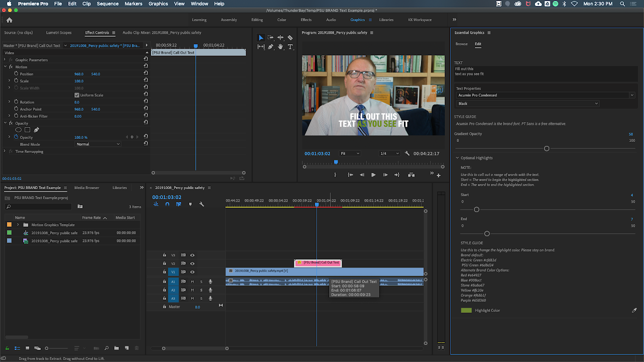This screenshot has height=362, width=644.
Task: Open the Acumin Pro Condensed font dropdown
Action: tap(546, 95)
